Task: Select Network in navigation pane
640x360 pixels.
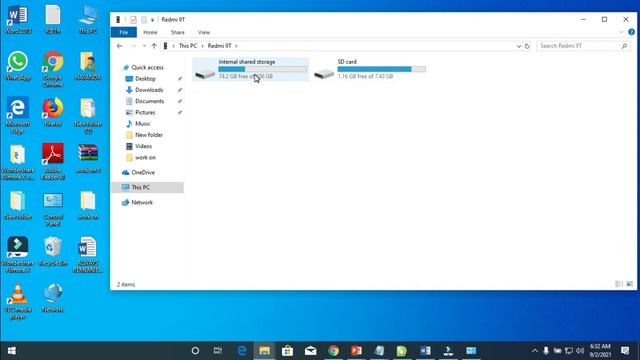Action: pyautogui.click(x=142, y=202)
